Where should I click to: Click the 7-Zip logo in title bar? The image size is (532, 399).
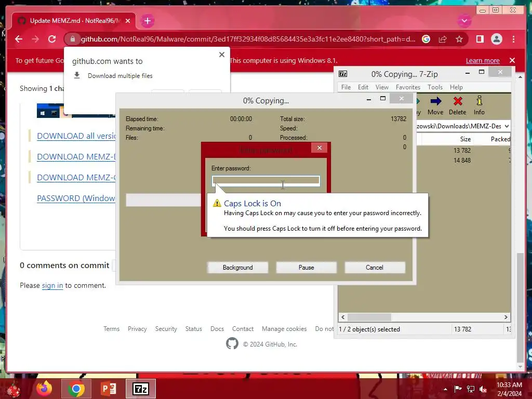tap(343, 74)
